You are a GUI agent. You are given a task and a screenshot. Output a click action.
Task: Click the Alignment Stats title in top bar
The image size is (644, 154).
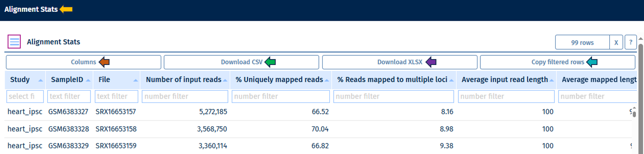[x=31, y=9]
